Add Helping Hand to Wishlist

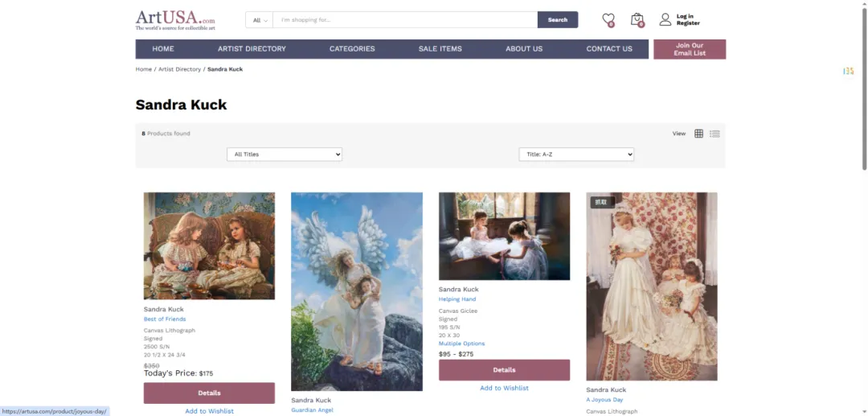pyautogui.click(x=504, y=388)
